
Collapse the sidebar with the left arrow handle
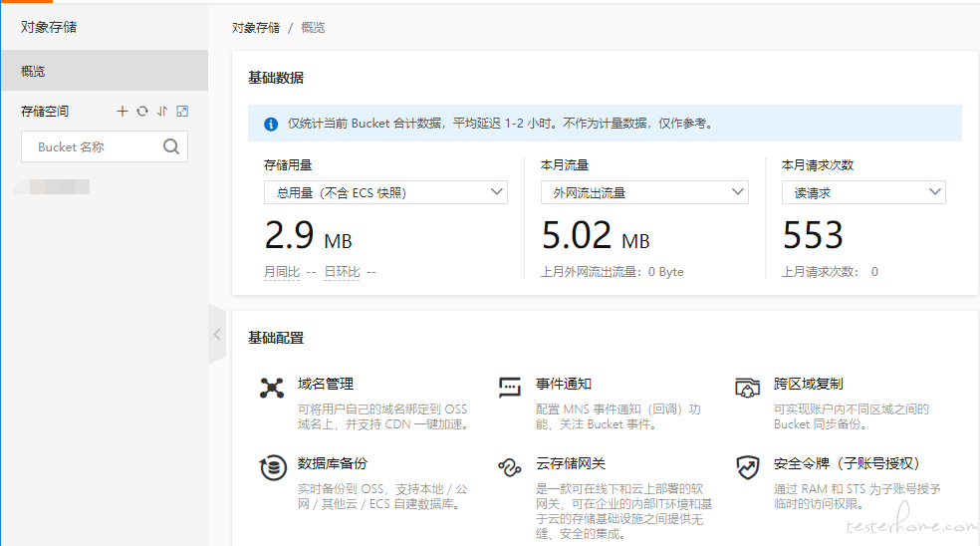[x=217, y=334]
